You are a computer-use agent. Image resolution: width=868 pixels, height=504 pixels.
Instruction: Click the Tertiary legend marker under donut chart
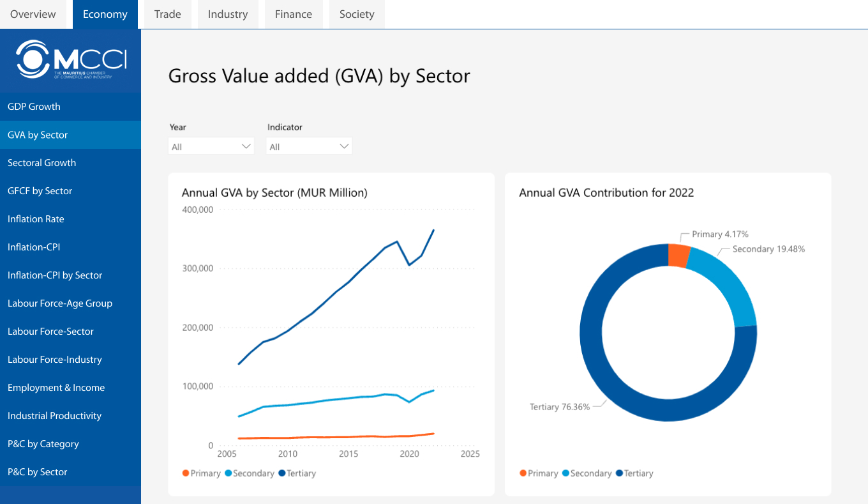coord(619,473)
